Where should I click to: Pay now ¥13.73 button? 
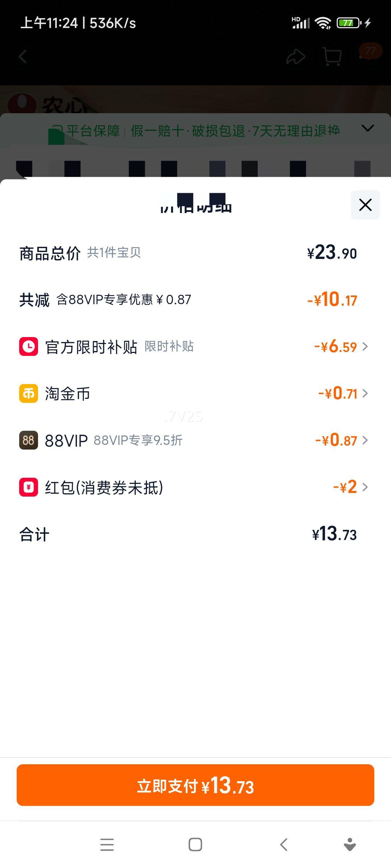(195, 785)
